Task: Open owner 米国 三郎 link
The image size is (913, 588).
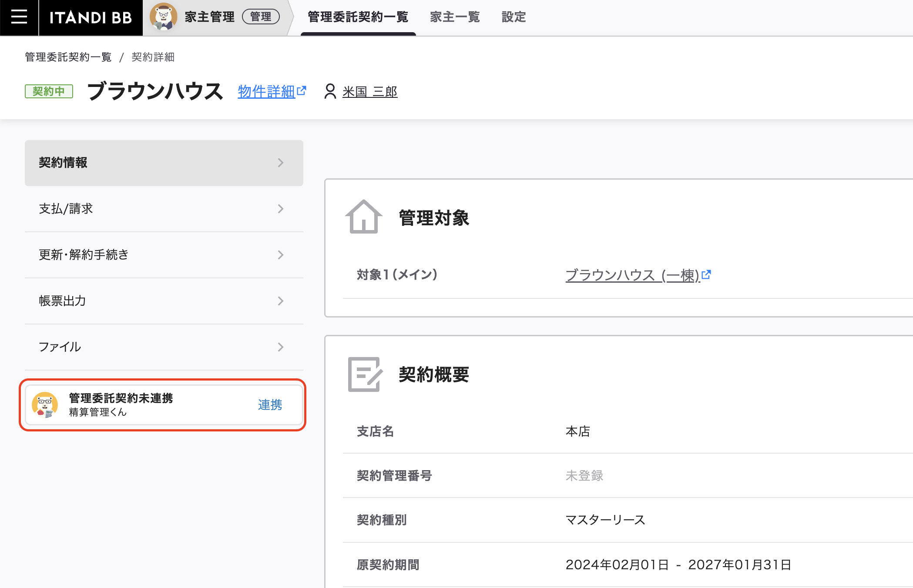Action: pyautogui.click(x=370, y=92)
